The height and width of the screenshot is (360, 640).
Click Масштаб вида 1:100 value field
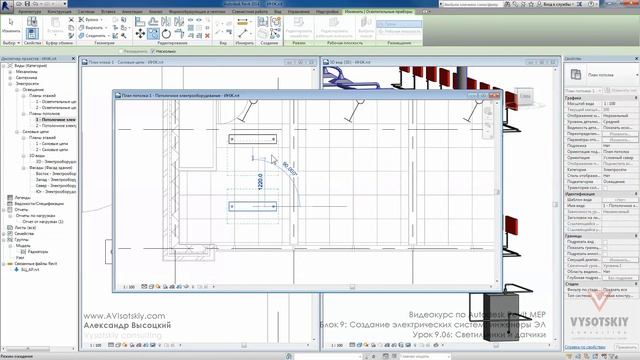[619, 104]
